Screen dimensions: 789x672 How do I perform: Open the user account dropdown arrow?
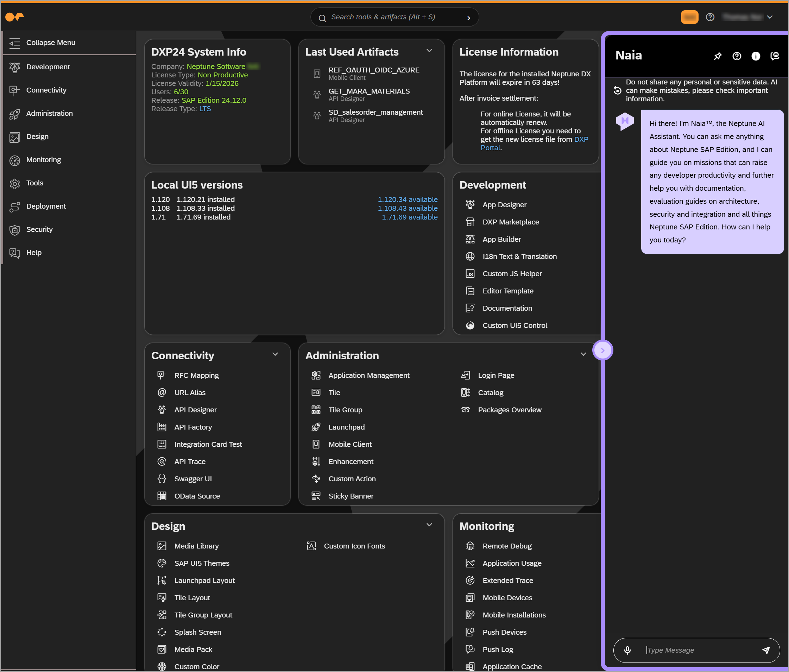(770, 17)
